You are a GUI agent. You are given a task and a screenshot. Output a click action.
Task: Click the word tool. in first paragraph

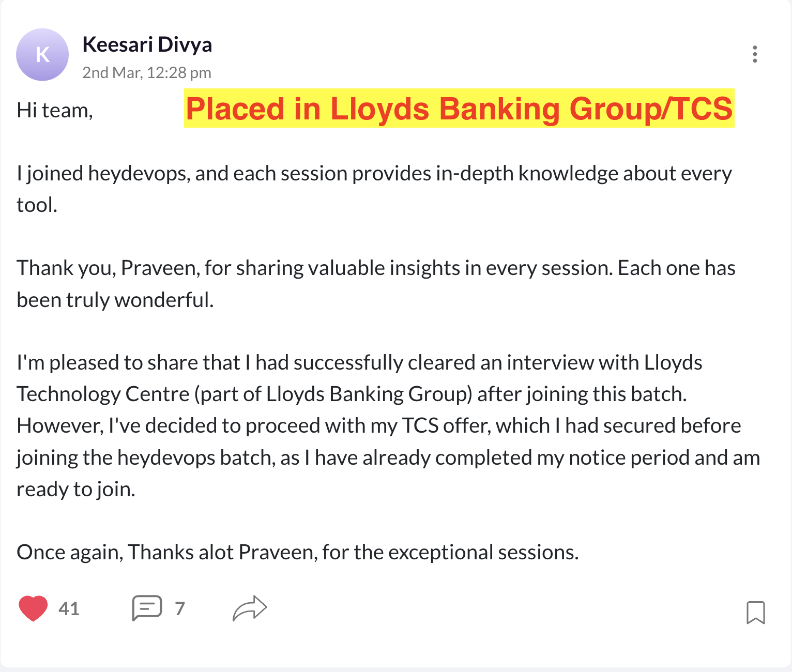[37, 205]
